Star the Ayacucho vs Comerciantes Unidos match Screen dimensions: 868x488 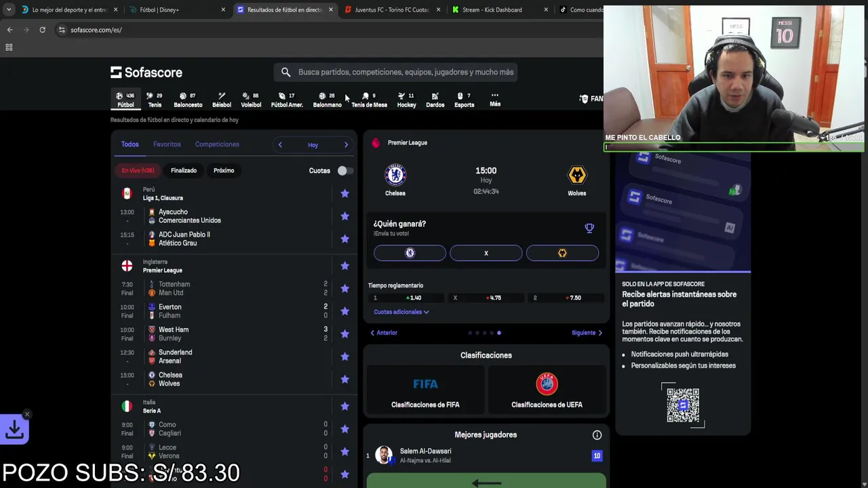coord(344,216)
